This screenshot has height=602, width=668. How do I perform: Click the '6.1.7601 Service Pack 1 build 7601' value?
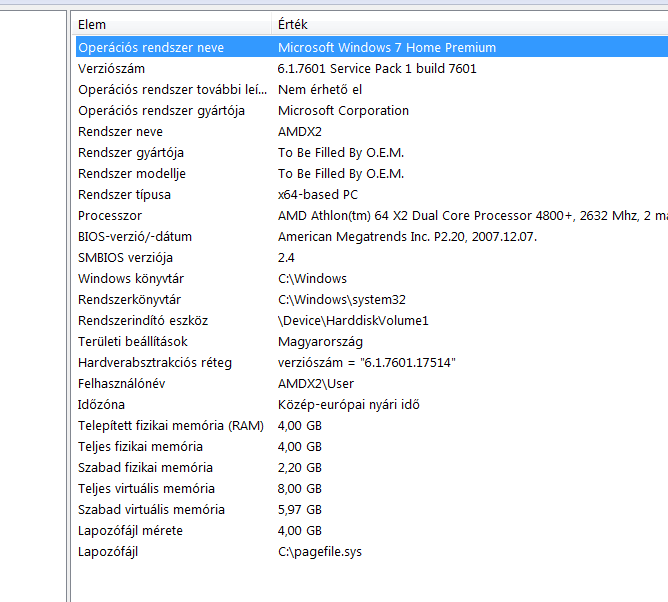(377, 68)
